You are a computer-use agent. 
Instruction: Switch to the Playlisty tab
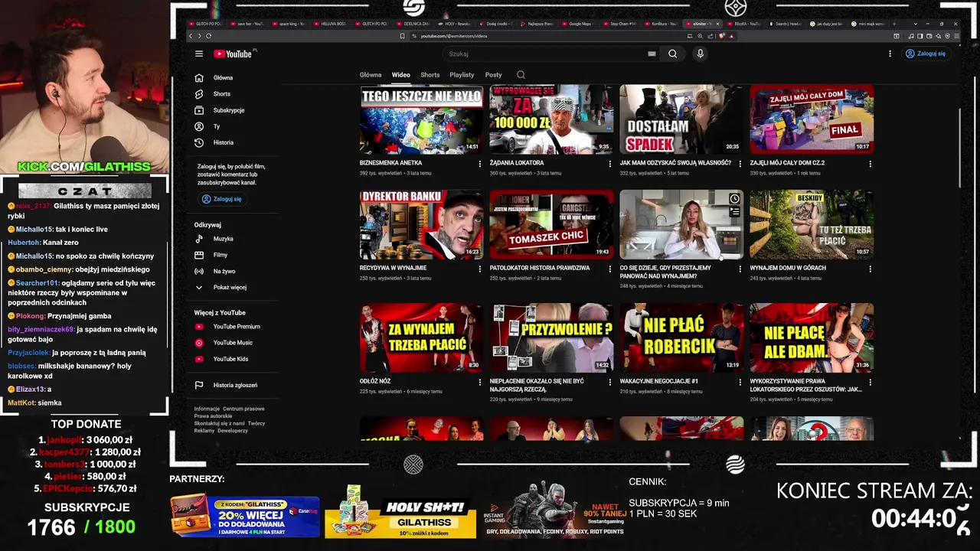click(462, 75)
